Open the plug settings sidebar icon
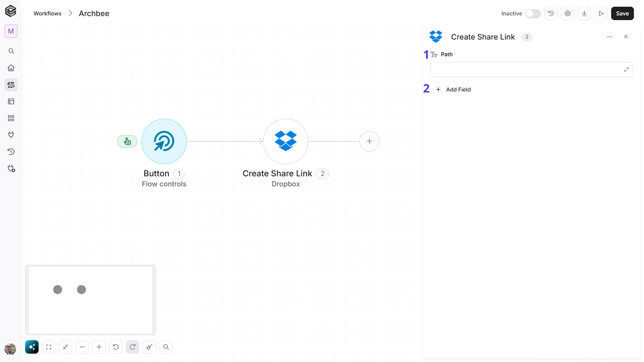 tap(11, 168)
